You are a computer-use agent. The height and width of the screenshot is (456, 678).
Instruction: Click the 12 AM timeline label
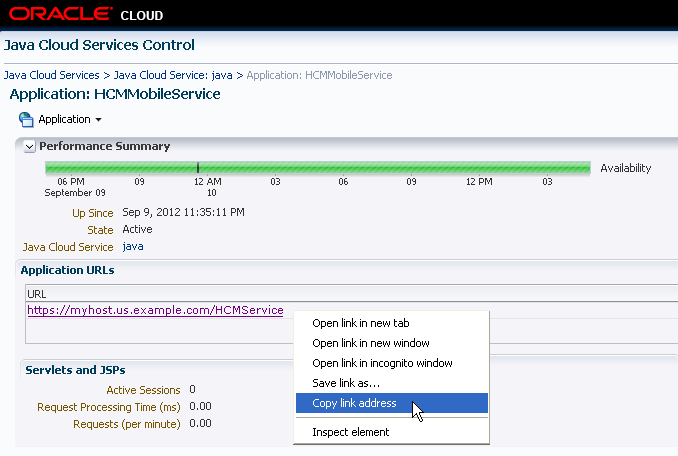(208, 182)
